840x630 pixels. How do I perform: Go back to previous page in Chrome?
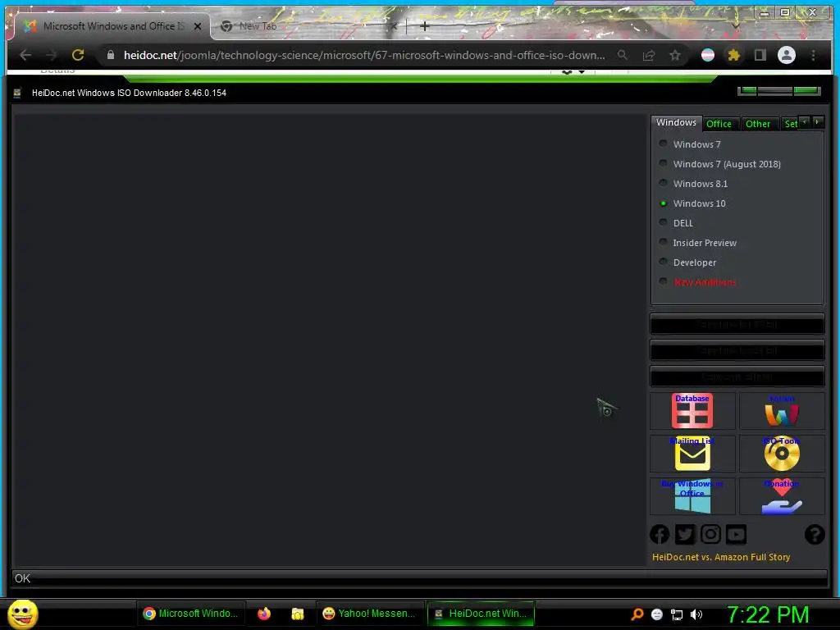point(25,55)
